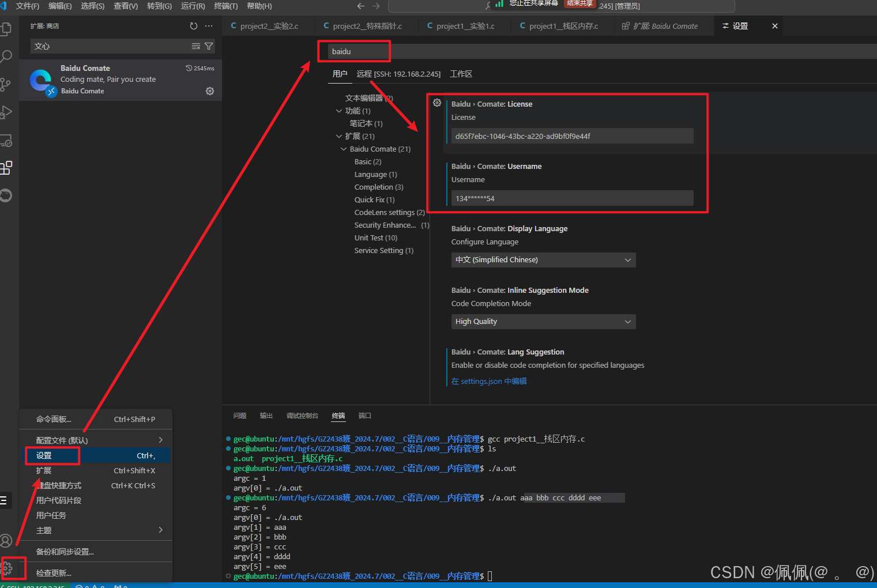Viewport: 877px width, 588px height.
Task: Select Quick Fix (1) settings category
Action: tap(375, 200)
